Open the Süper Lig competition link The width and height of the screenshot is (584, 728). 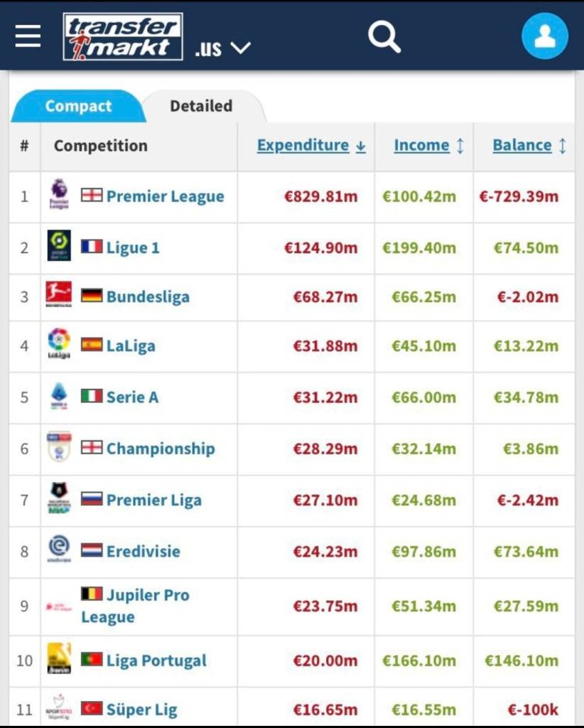(x=142, y=710)
